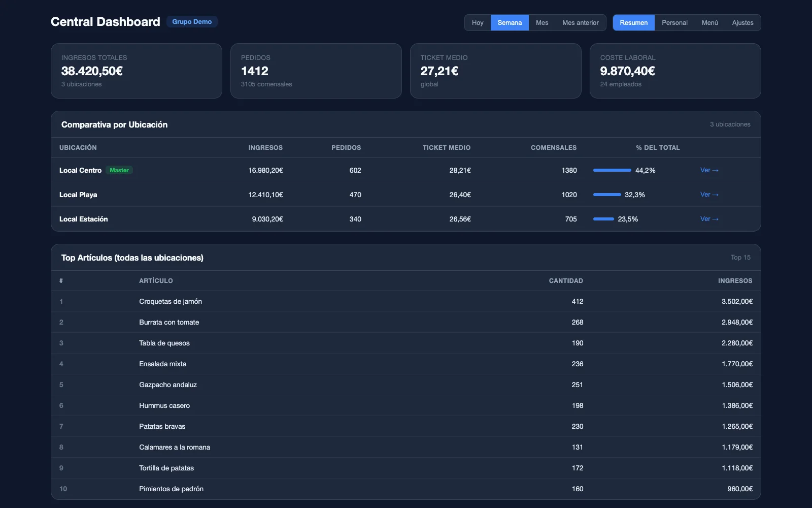Screen dimensions: 812x508
Task: Click the Ensalada mixta item
Action: [x=163, y=364]
